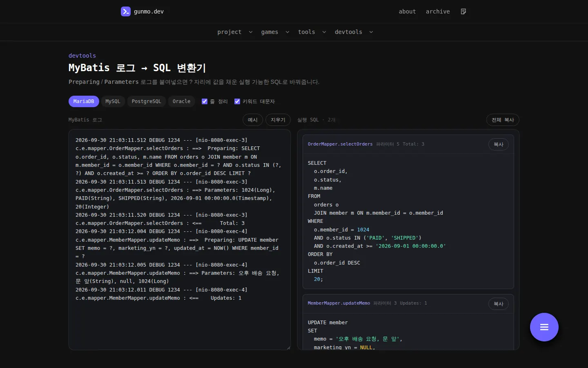Expand the tools dropdown chevron
The image size is (588, 368).
(324, 32)
